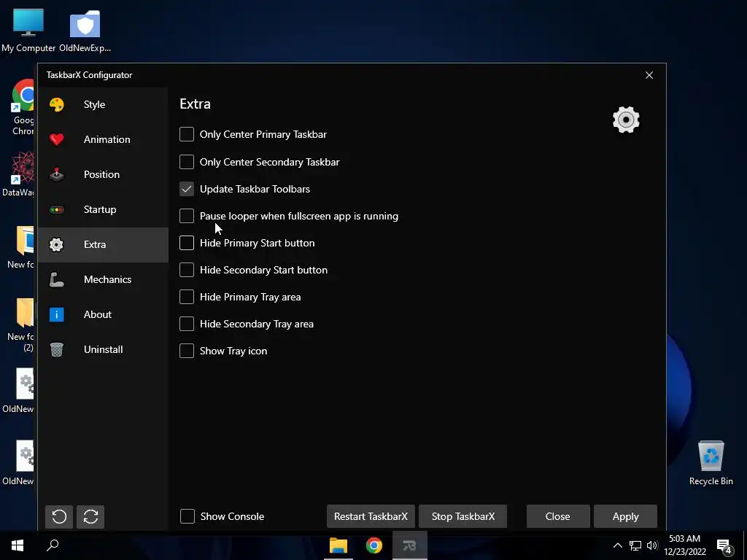Viewport: 747px width, 560px height.
Task: Click the taskbar clock and date
Action: pyautogui.click(x=684, y=545)
